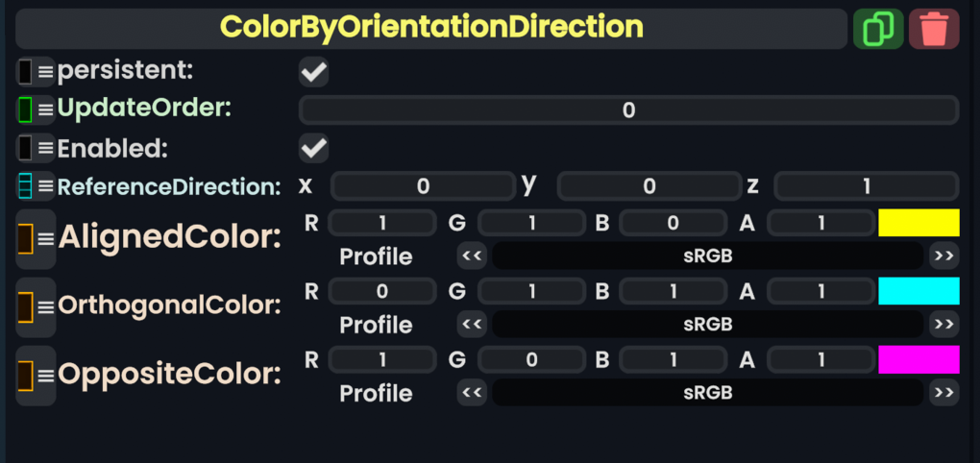
Task: Click the Enabled field handle icon
Action: click(36, 148)
